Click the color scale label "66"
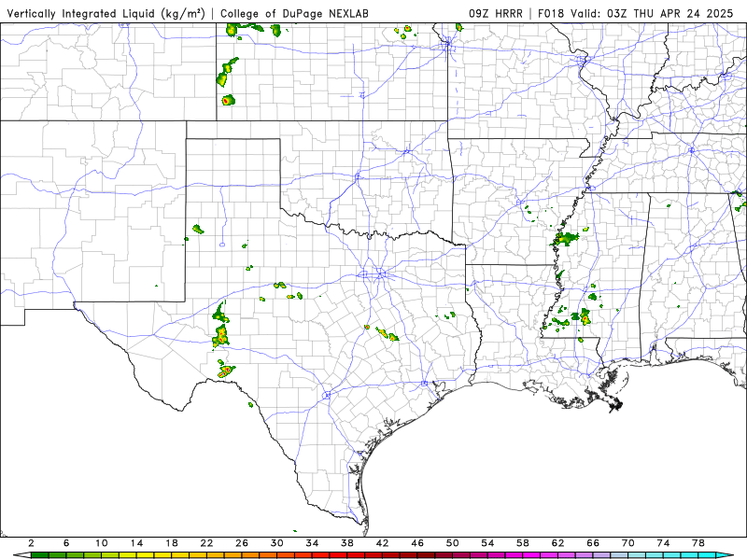This screenshot has width=747, height=560. pyautogui.click(x=593, y=543)
